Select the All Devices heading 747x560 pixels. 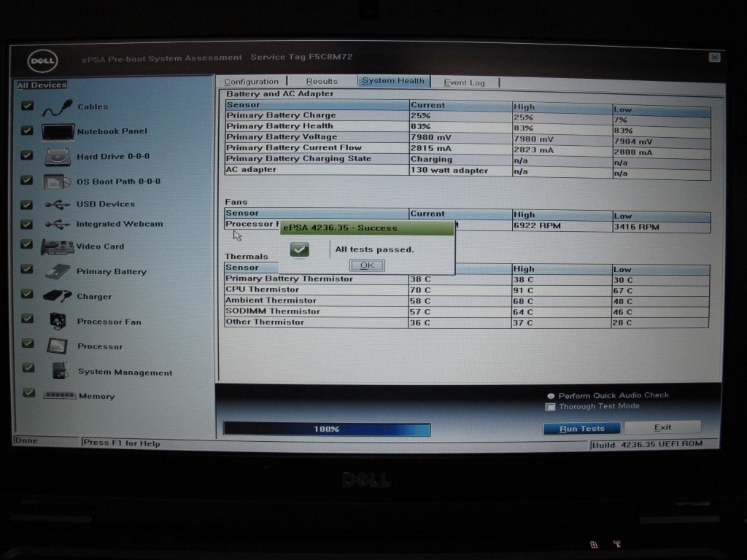click(x=42, y=85)
